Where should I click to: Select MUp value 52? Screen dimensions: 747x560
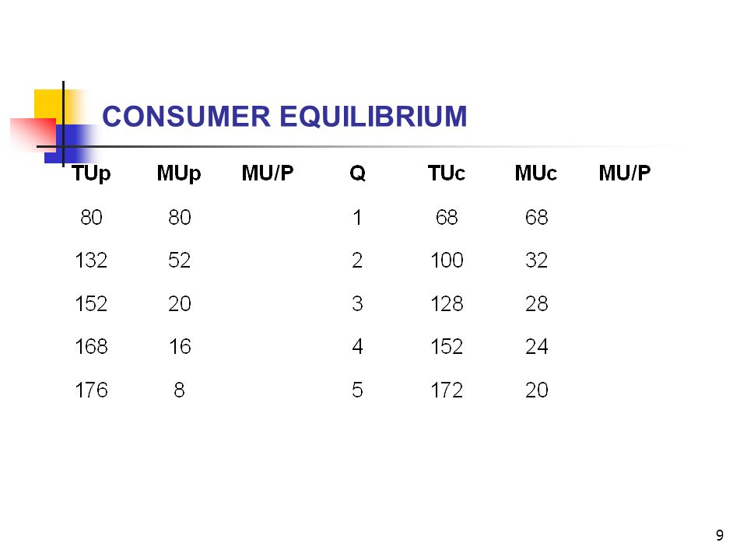coord(179,260)
